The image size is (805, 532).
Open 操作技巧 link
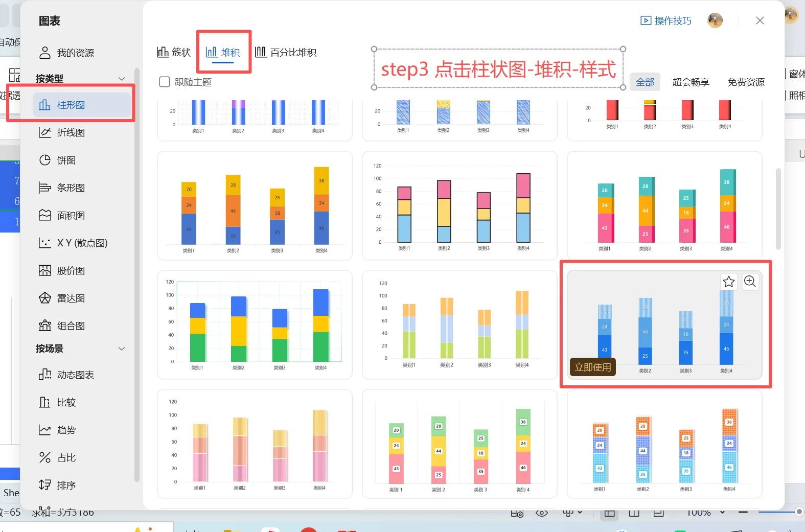pyautogui.click(x=666, y=20)
